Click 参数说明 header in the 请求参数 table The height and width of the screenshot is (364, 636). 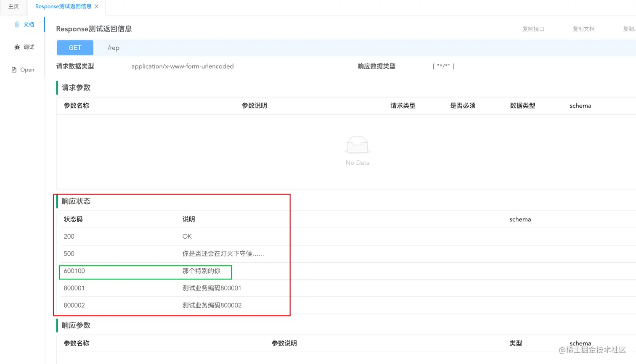(x=254, y=106)
